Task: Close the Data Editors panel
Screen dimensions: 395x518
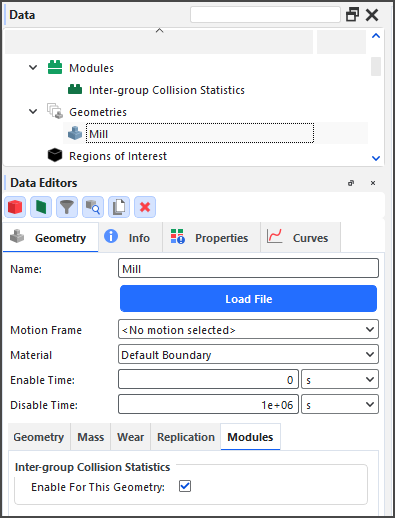Action: tap(373, 183)
